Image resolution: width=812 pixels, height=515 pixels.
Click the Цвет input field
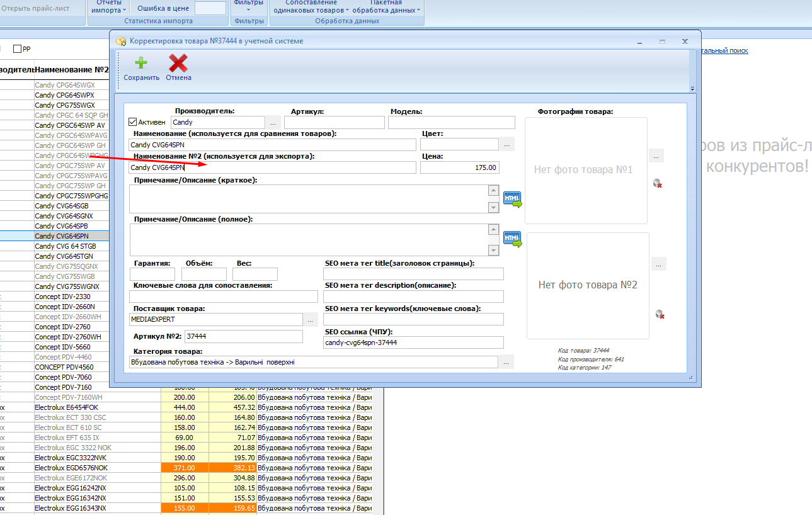(x=460, y=145)
